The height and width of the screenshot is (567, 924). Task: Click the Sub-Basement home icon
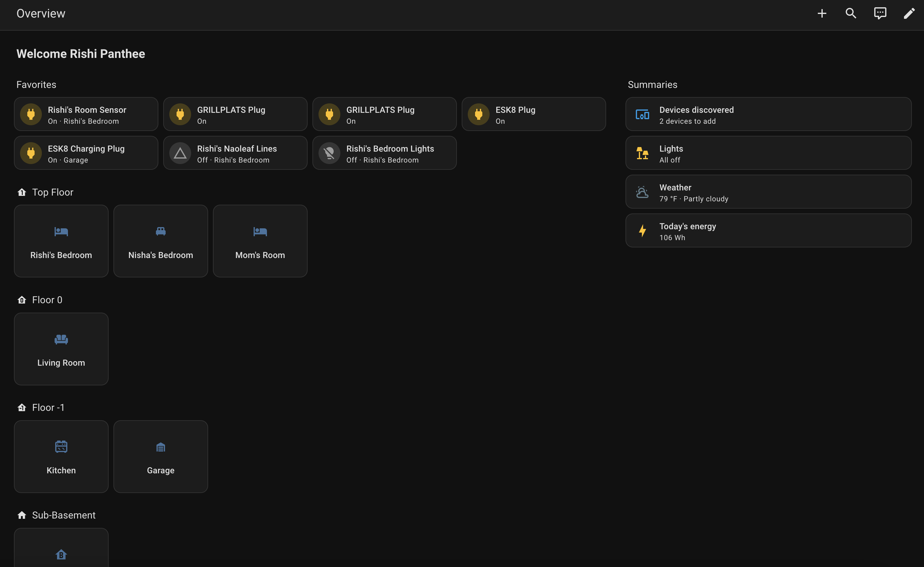tap(22, 515)
